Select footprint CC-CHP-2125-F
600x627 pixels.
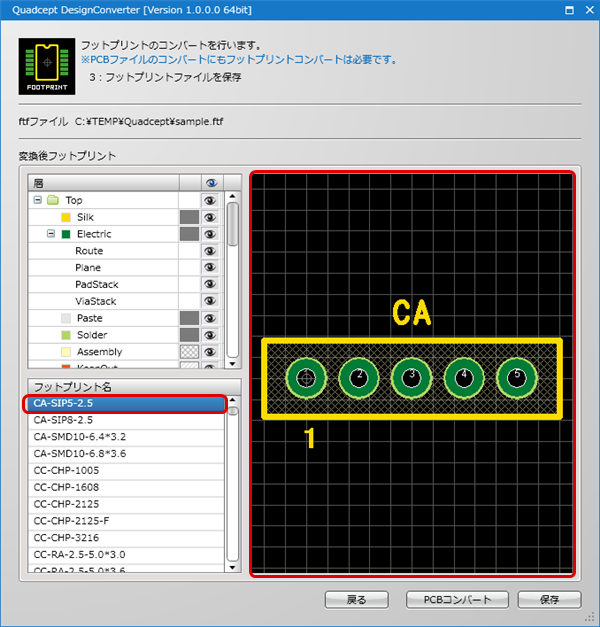coord(126,521)
